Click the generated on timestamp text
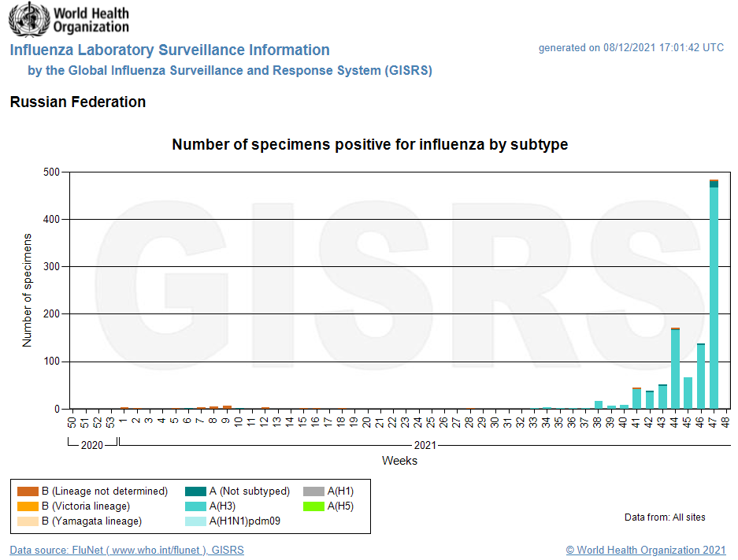This screenshot has height=560, width=738. tap(630, 47)
